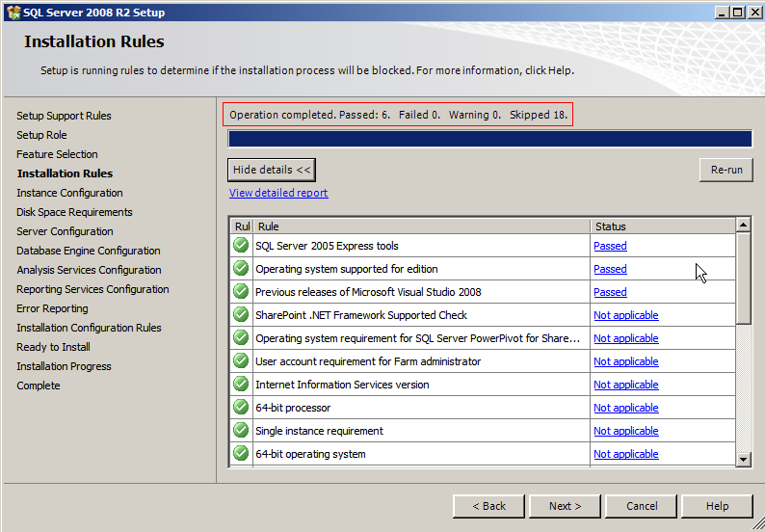
Task: Proceed with the Next button
Action: pos(565,506)
